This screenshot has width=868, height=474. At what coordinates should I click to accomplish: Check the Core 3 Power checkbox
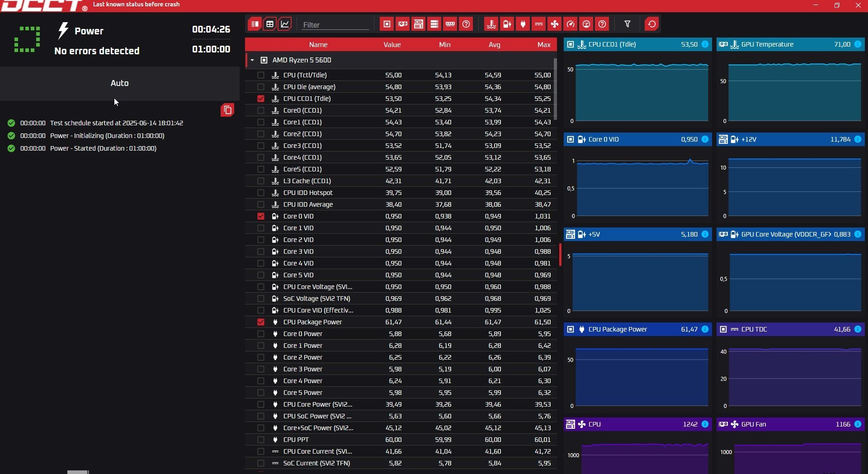coord(261,369)
